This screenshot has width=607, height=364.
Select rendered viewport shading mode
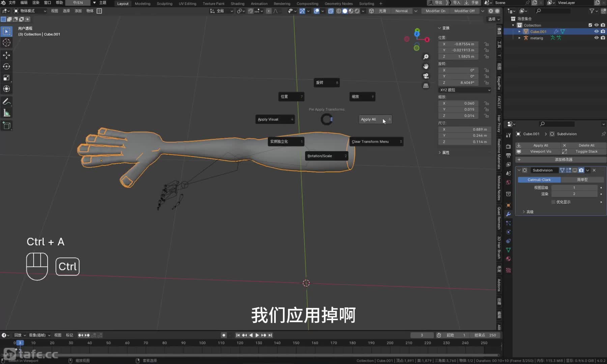coord(357,11)
